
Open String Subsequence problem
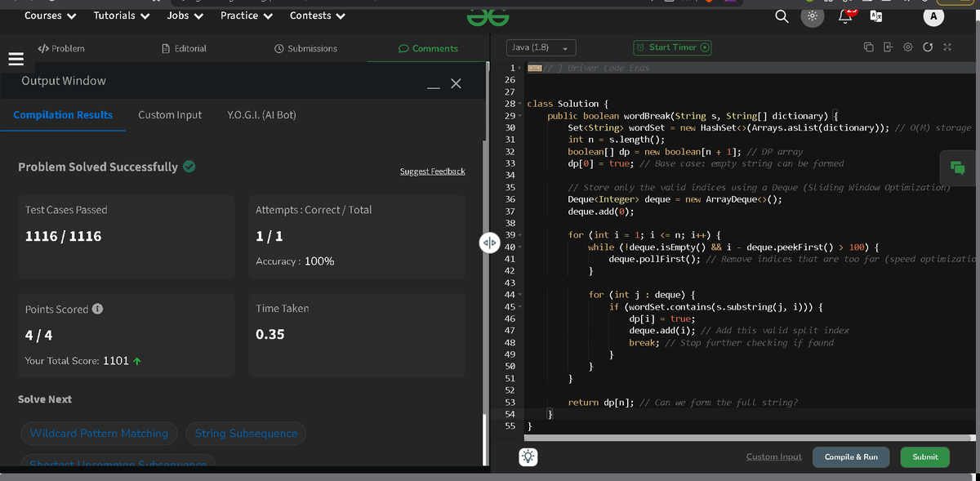[x=246, y=434]
